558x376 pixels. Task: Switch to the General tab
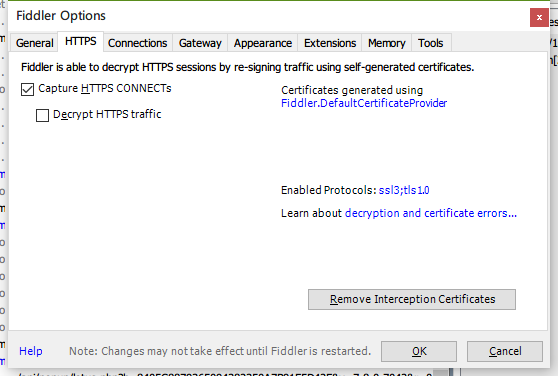coord(34,43)
